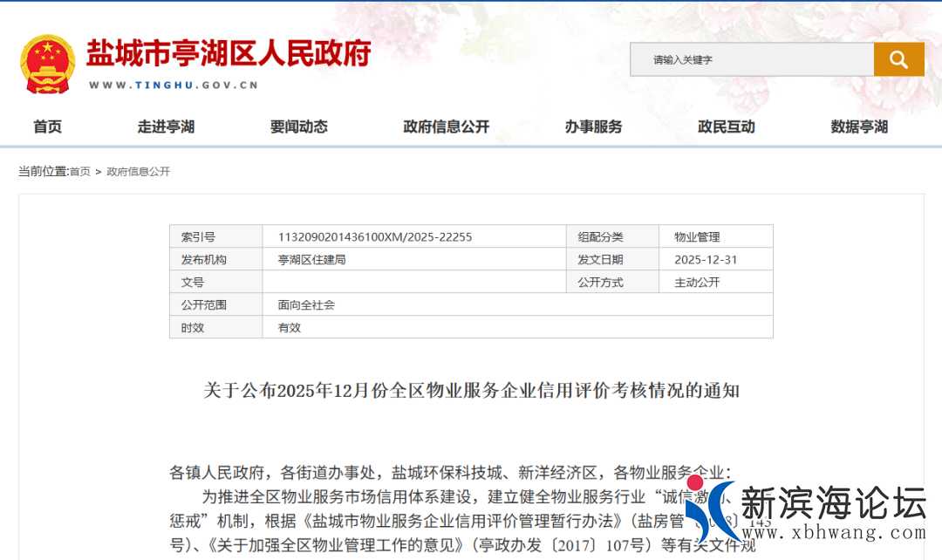Click the national emblem logo
Viewport: 942px width, 560px height.
point(48,64)
